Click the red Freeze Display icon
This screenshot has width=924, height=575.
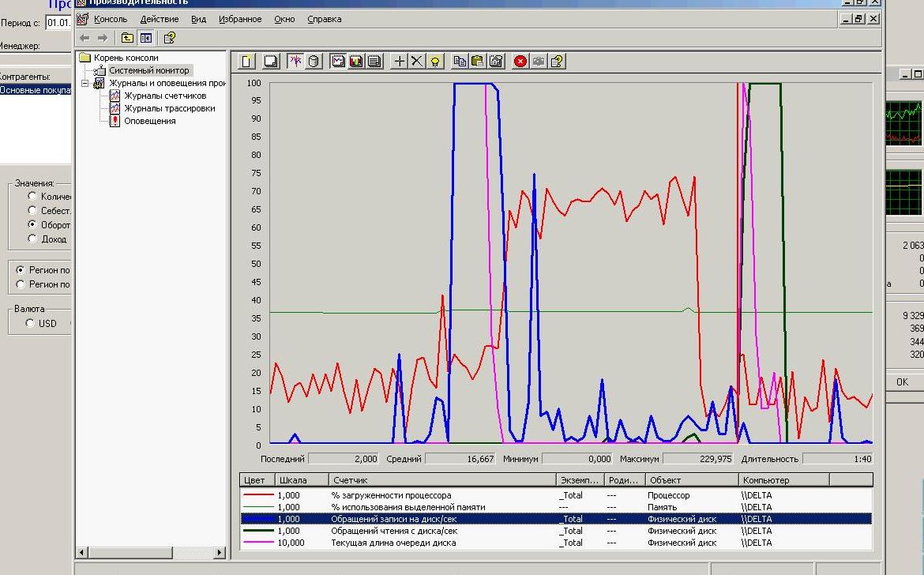pyautogui.click(x=520, y=62)
